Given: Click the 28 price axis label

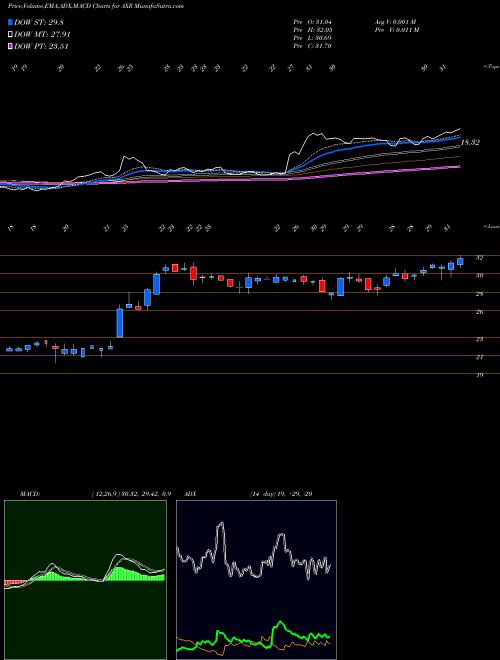Looking at the screenshot, I should [x=479, y=294].
